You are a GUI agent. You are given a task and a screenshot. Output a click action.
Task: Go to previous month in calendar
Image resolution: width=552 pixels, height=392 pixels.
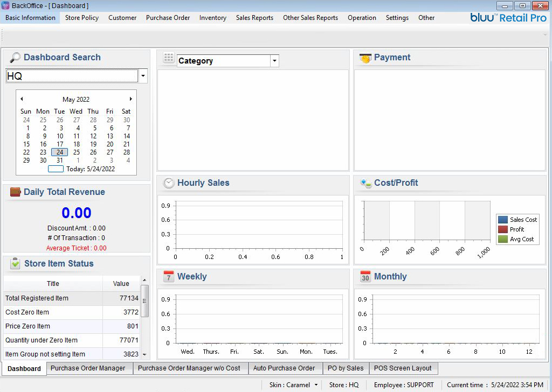coord(22,99)
